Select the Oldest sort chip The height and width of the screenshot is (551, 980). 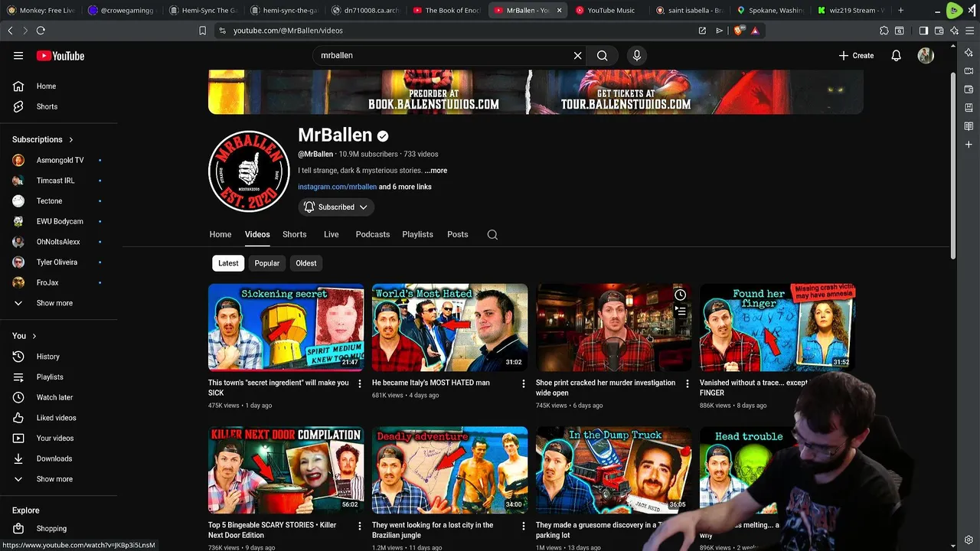pos(306,263)
